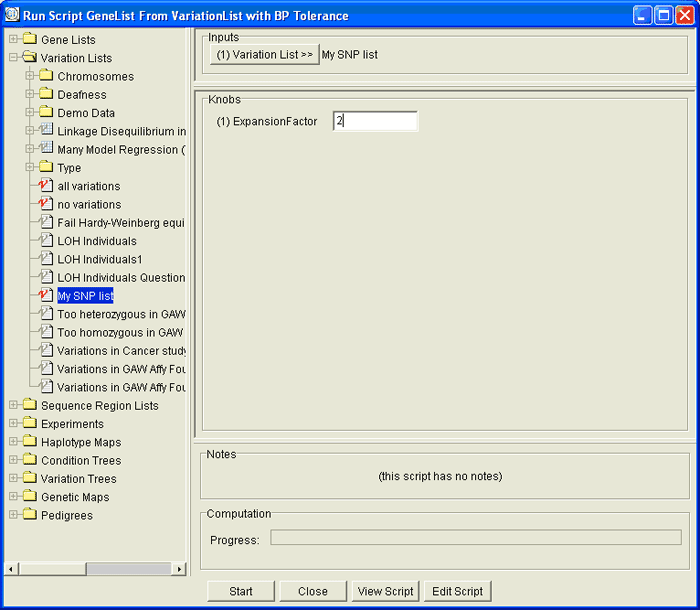This screenshot has width=700, height=610.
Task: Expand the Haplotype Maps node
Action: 13,442
